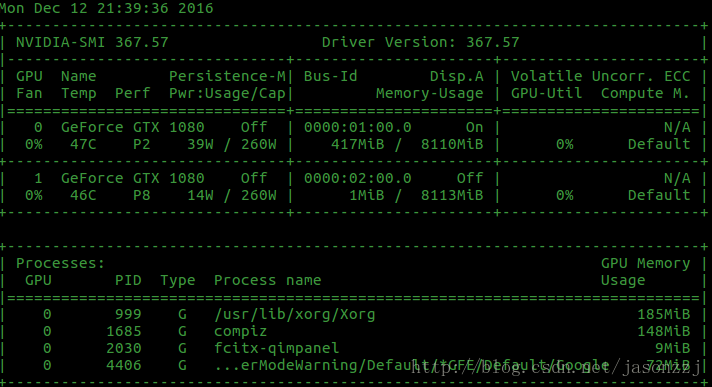Click the 8113MiB total memory value

452,195
